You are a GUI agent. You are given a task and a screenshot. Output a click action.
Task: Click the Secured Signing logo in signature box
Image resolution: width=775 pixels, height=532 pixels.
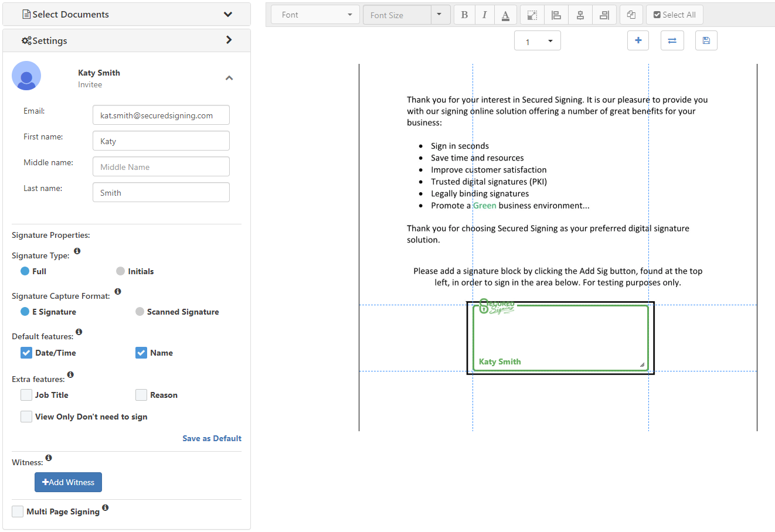(x=497, y=307)
